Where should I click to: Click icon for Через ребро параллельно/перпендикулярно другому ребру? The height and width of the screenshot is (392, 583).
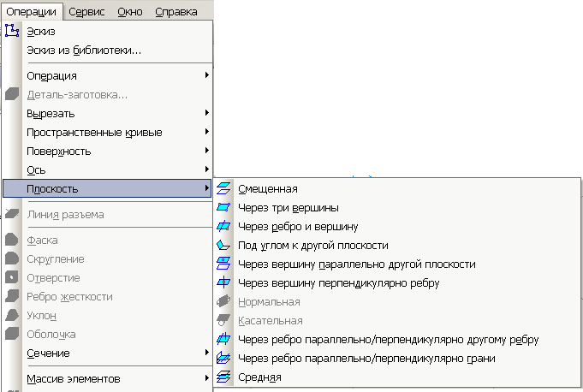pos(223,339)
